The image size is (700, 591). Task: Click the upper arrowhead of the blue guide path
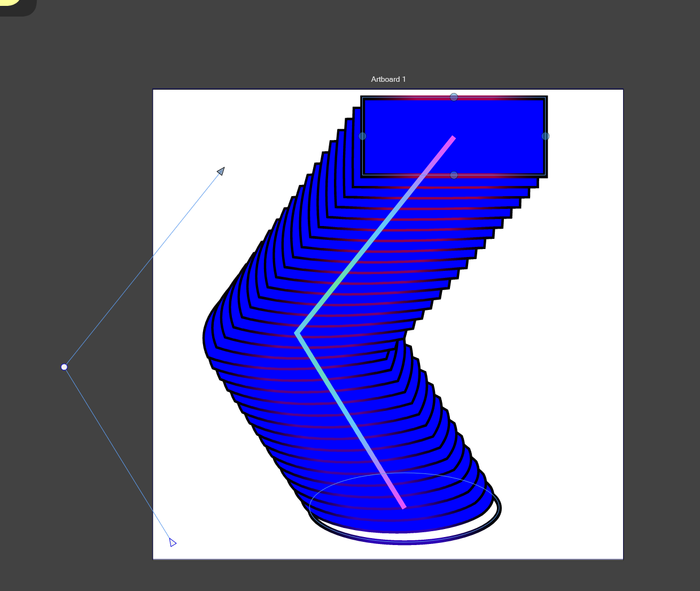coord(220,170)
